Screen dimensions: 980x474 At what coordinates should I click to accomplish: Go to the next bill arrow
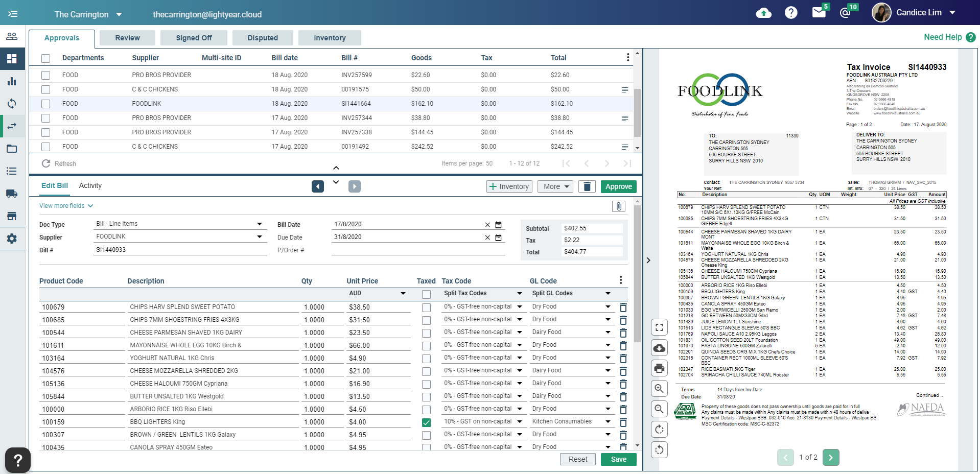click(x=355, y=186)
